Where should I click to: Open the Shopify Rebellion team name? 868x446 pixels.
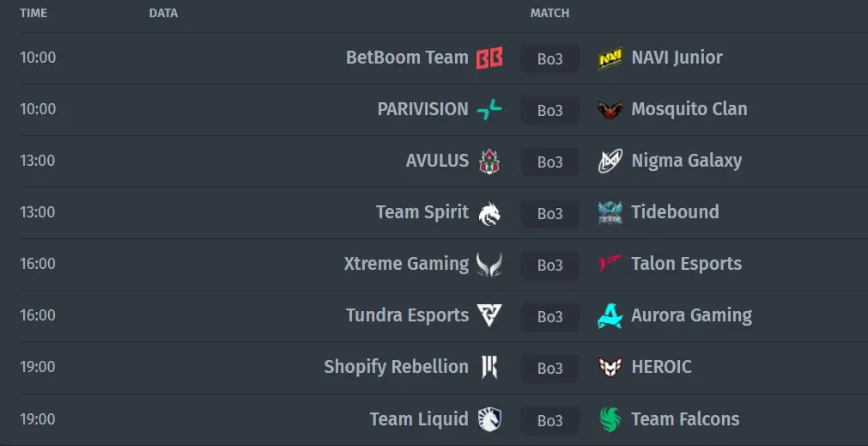[x=397, y=367]
